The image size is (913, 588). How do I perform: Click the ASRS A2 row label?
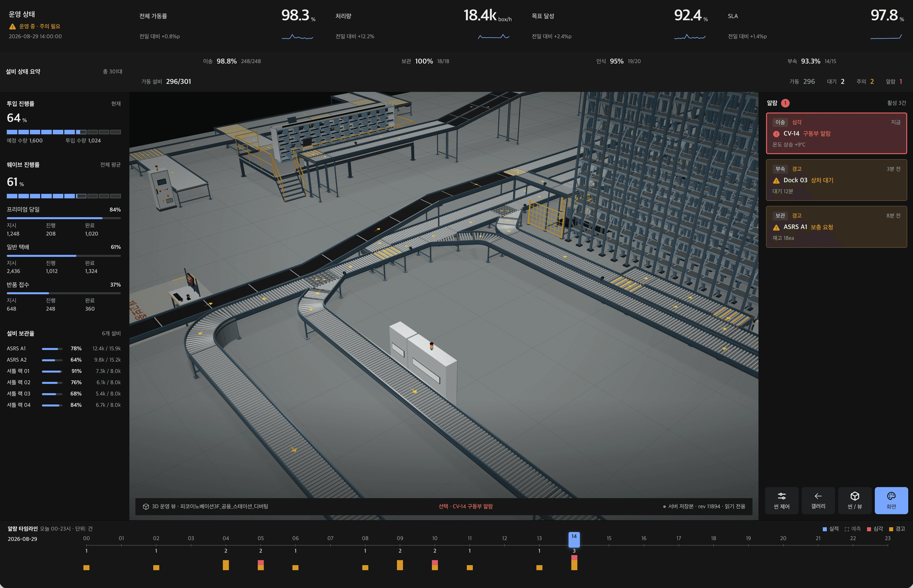tap(17, 360)
